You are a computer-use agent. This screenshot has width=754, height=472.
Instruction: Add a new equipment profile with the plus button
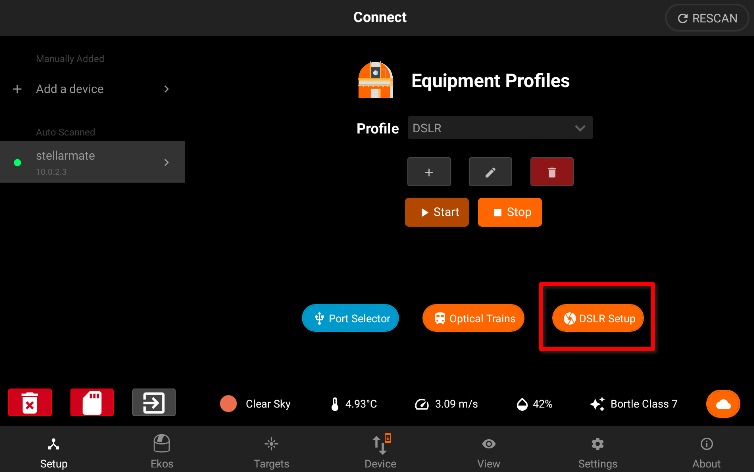(x=429, y=172)
